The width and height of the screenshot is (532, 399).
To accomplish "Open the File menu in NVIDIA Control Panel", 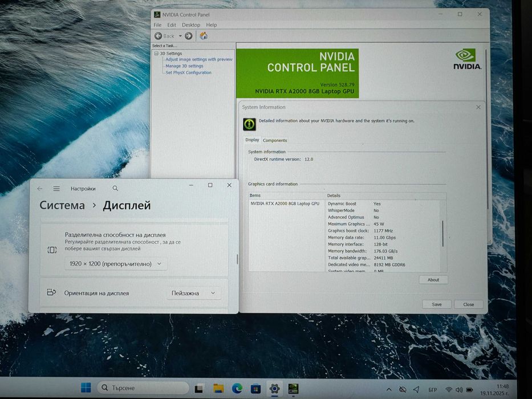I will [x=157, y=25].
